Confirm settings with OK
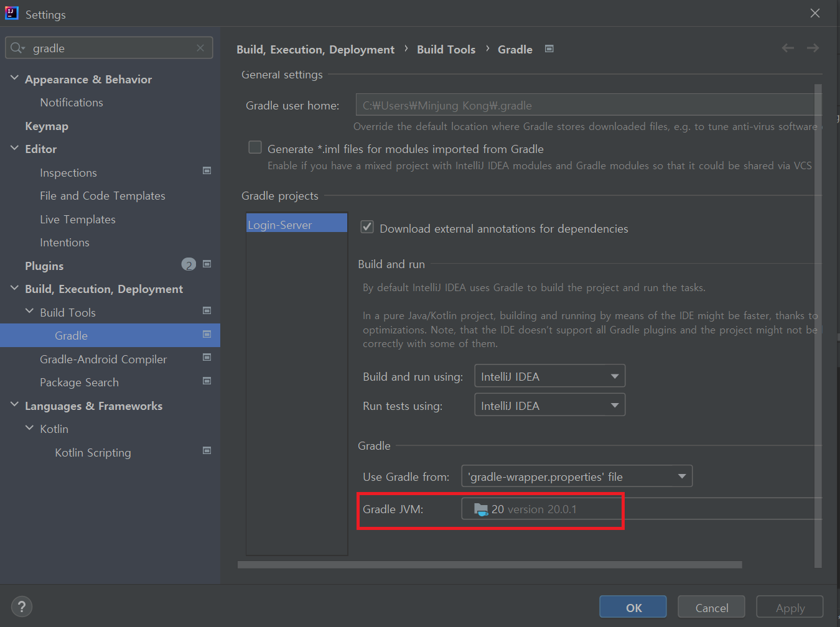This screenshot has width=840, height=627. [633, 607]
